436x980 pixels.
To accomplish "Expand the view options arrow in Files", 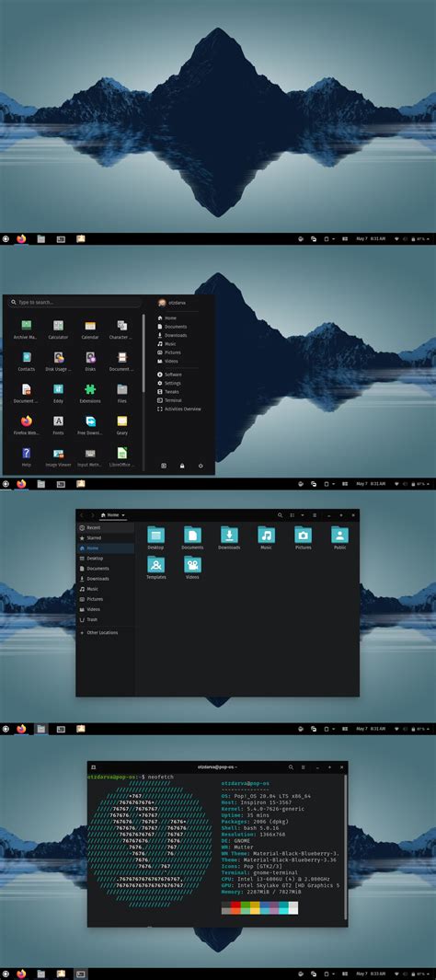I will tap(303, 515).
